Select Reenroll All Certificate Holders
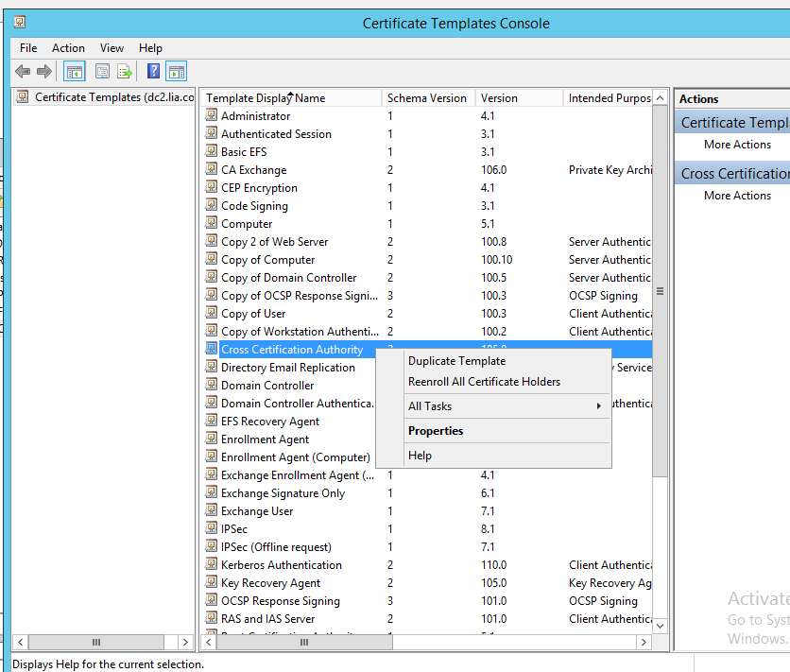Image resolution: width=790 pixels, height=672 pixels. (484, 382)
